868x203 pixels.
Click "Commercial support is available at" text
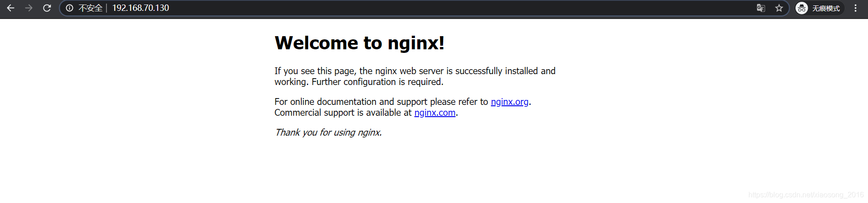pyautogui.click(x=343, y=113)
